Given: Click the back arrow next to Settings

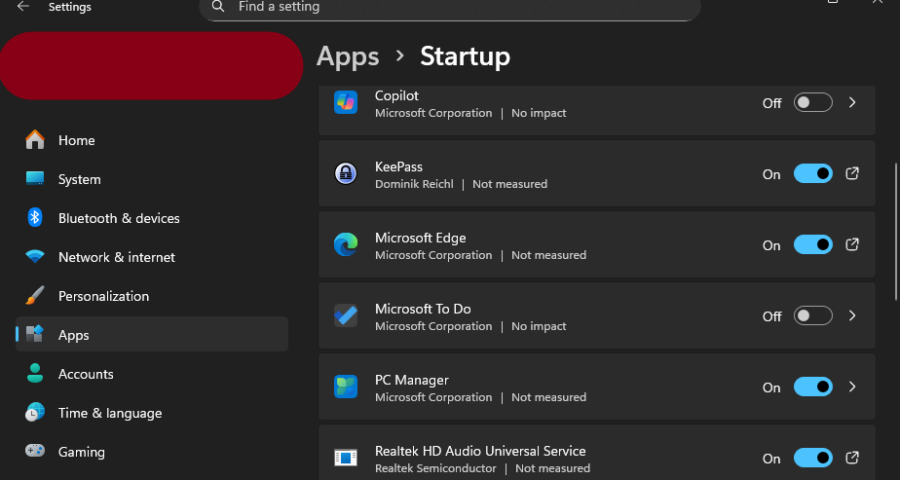Looking at the screenshot, I should tap(22, 6).
